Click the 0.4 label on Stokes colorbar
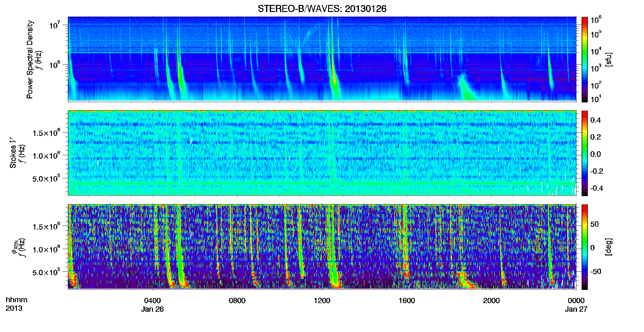This screenshot has width=644, height=332. (595, 120)
